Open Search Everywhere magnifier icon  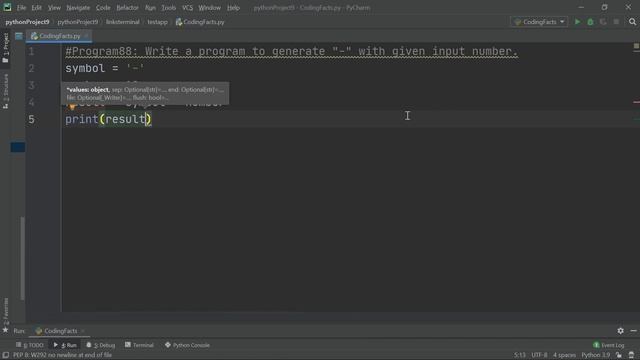tap(632, 22)
